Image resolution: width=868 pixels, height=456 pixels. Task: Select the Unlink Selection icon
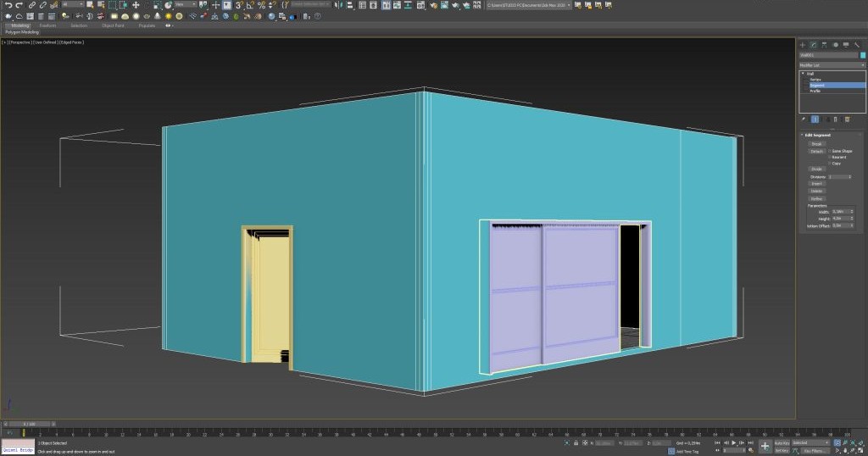(42, 5)
